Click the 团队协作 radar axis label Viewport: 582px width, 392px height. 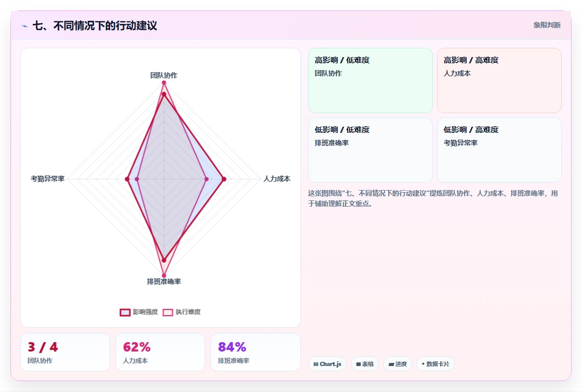(x=164, y=75)
